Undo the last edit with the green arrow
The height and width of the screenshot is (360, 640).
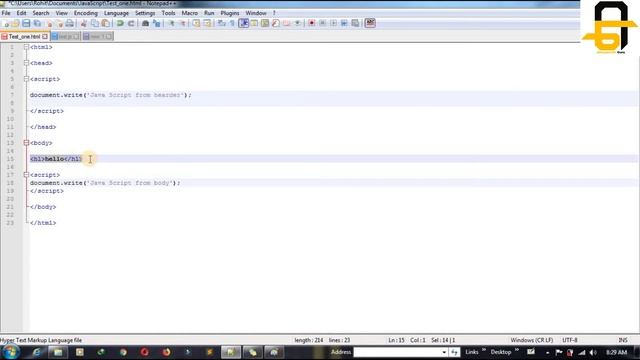tap(120, 23)
